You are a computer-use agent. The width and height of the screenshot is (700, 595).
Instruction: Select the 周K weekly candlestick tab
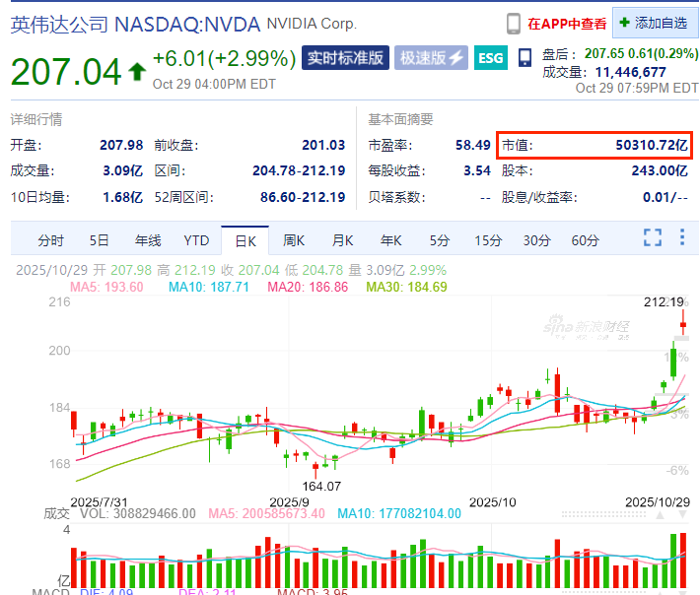click(x=294, y=240)
